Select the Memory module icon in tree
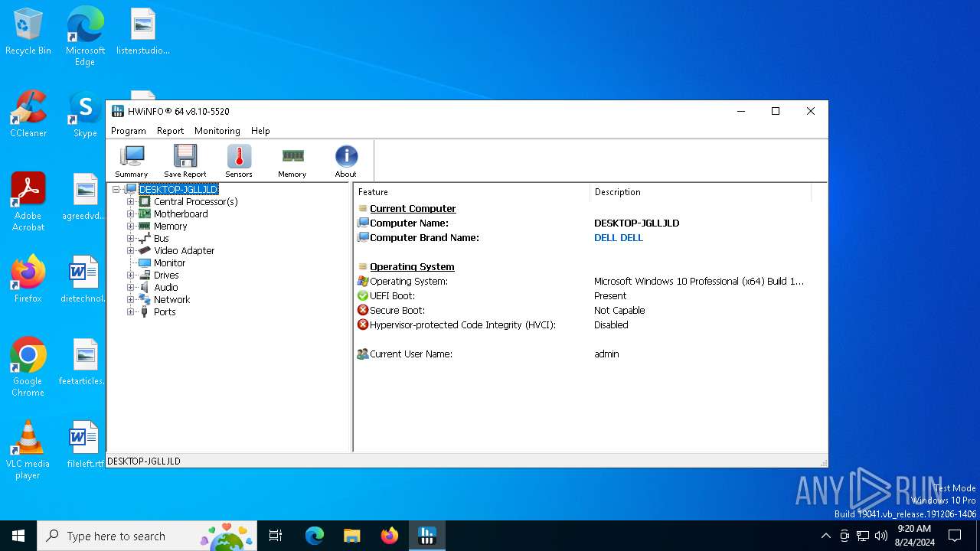 [144, 226]
